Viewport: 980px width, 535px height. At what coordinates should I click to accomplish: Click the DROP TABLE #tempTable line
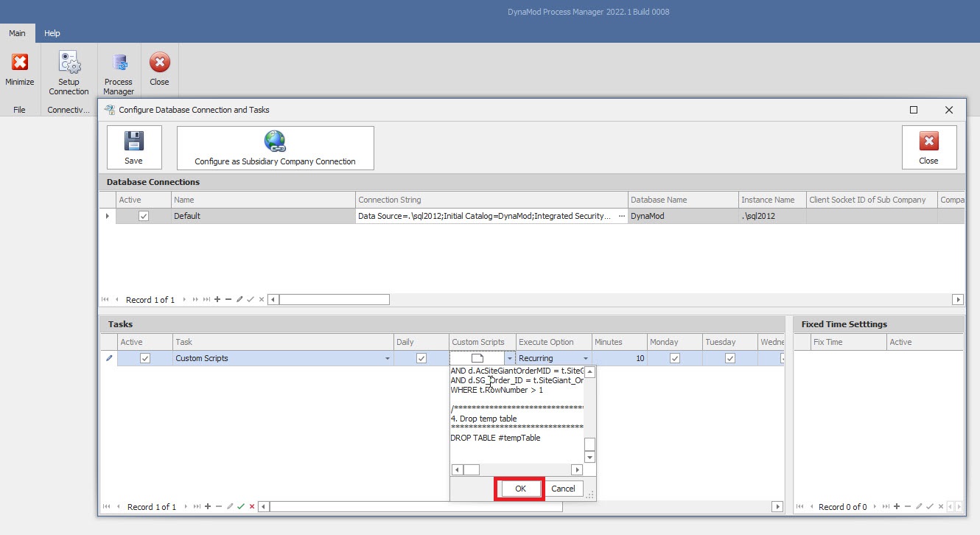pyautogui.click(x=495, y=438)
